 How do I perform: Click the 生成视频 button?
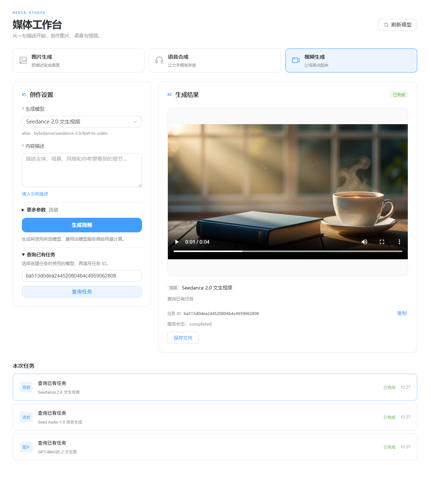pyautogui.click(x=82, y=225)
